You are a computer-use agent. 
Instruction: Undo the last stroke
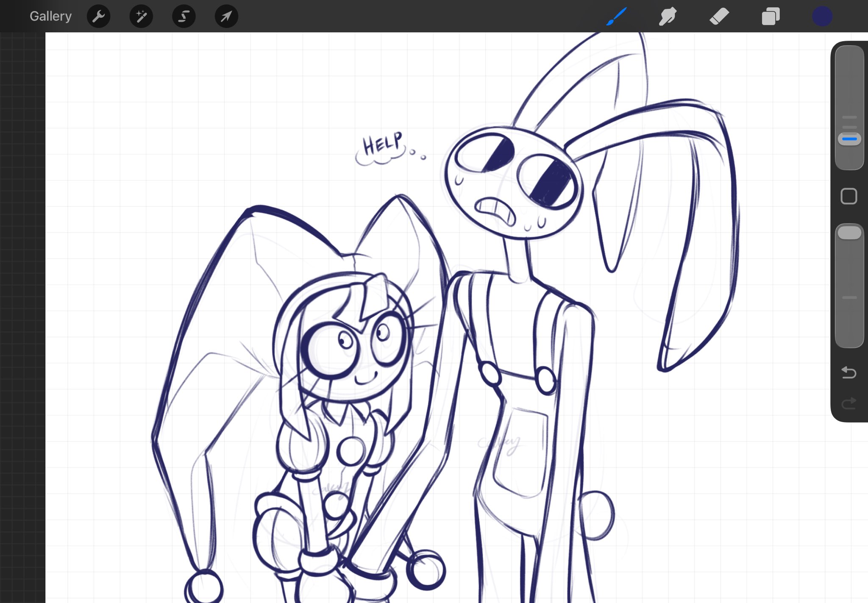pyautogui.click(x=849, y=372)
